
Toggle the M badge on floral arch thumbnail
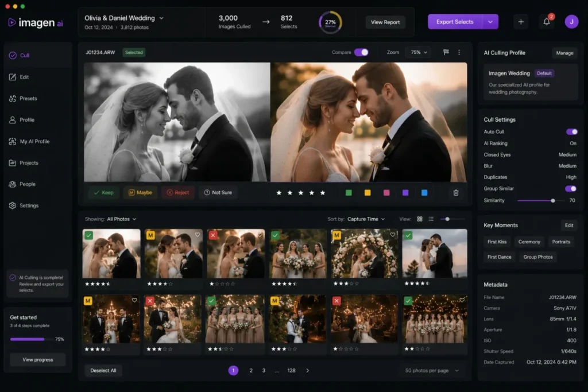(336, 235)
